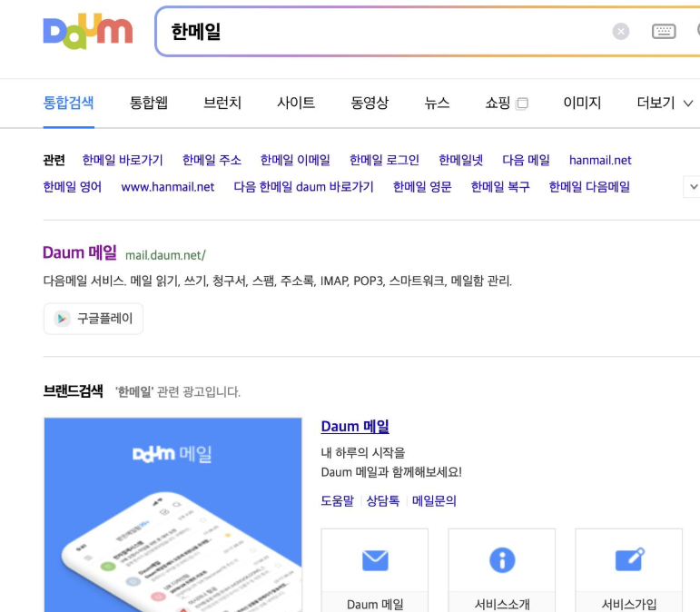Click the 구글플레이 button
The height and width of the screenshot is (612, 700).
[94, 319]
